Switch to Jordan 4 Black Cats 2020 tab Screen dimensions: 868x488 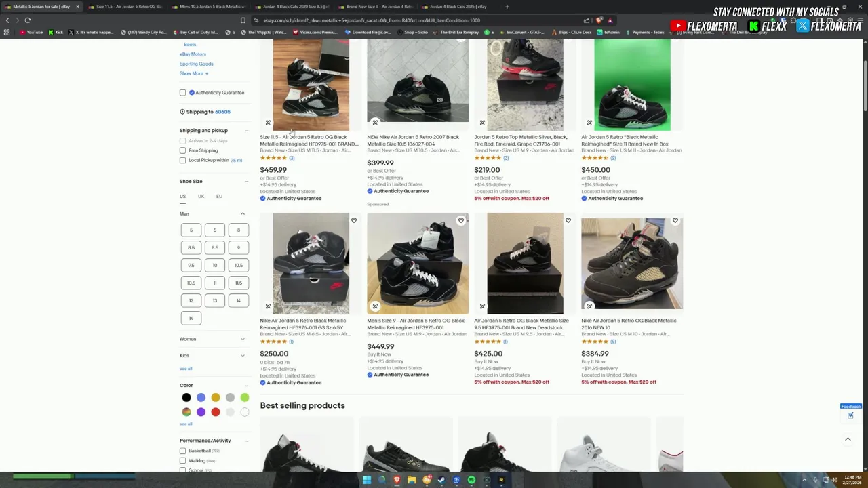click(x=294, y=7)
